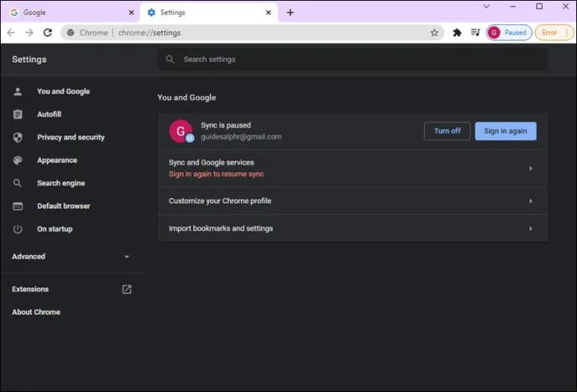Close the Settings tab
The image size is (577, 392).
[x=268, y=13]
